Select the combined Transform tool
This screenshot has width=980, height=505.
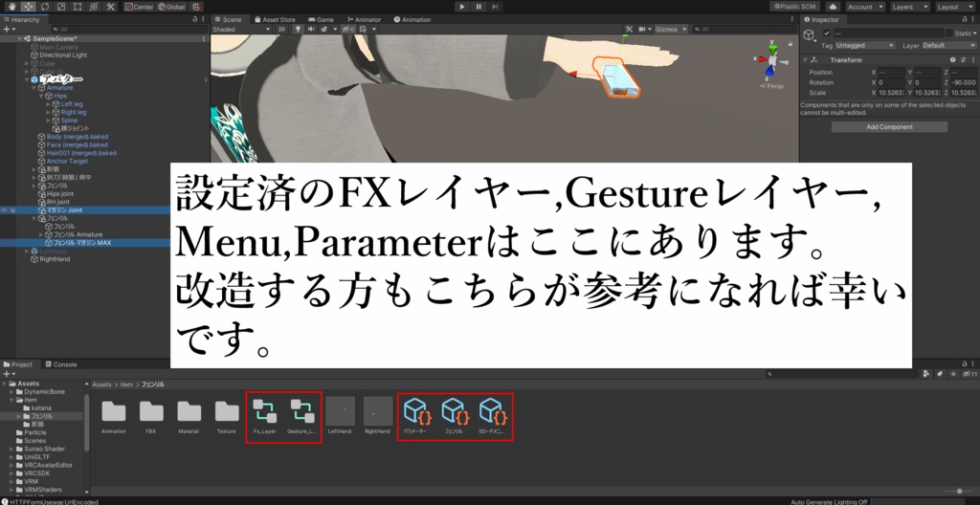pos(94,7)
